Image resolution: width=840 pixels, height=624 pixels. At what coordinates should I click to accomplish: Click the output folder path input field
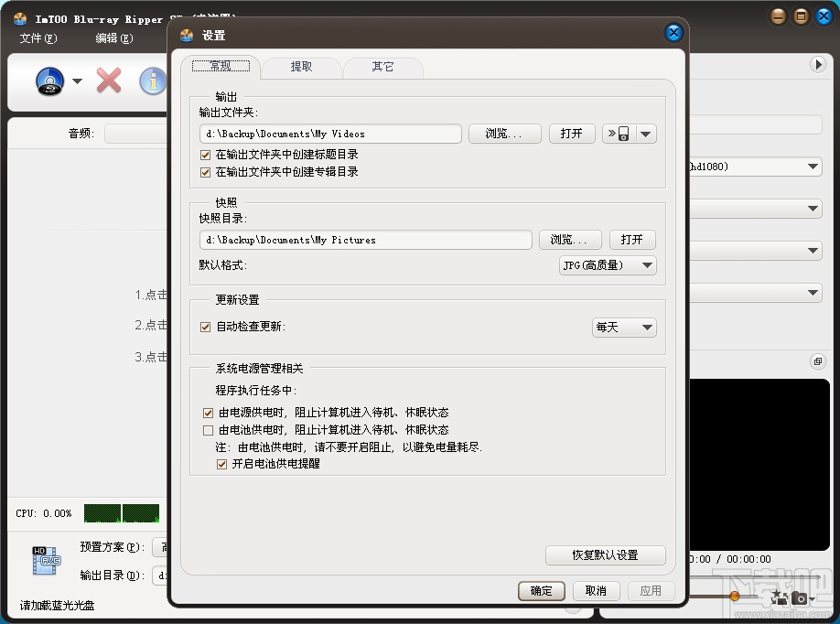(329, 133)
